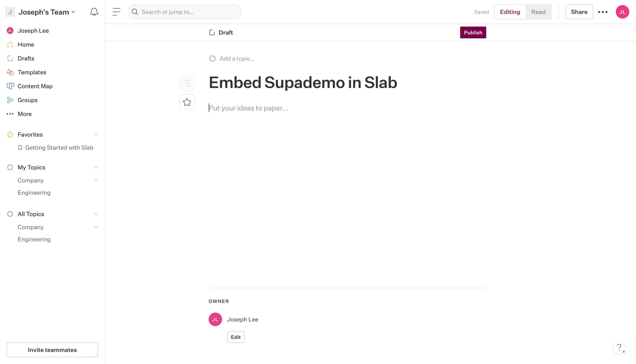Collapse the Favorites section
636x364 pixels.
[96, 134]
